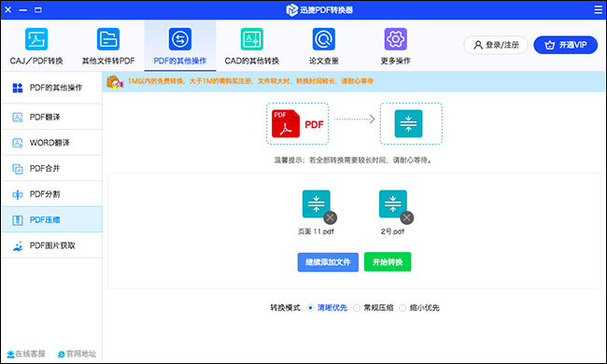This screenshot has width=607, height=364.
Task: Open the 论文查重 tool icon
Action: [x=324, y=39]
